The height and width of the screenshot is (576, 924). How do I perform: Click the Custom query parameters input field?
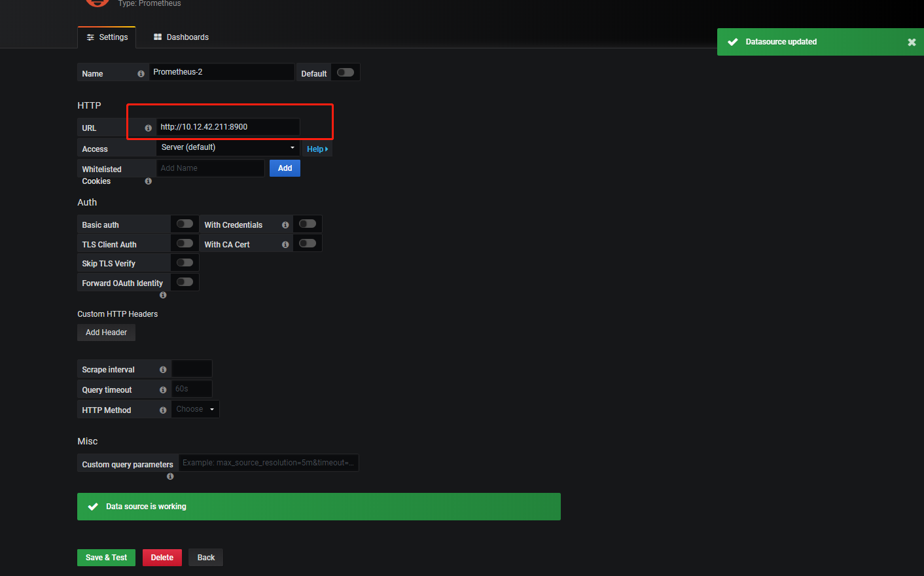268,463
